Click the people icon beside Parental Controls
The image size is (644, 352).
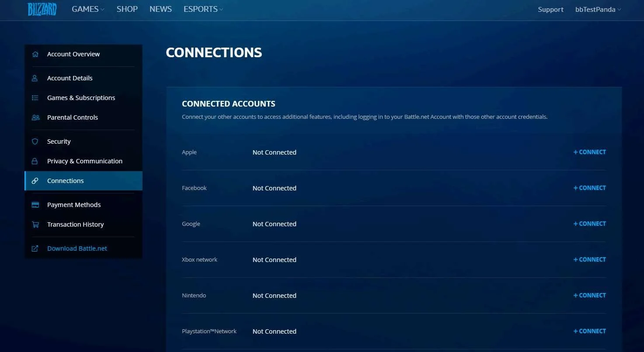pyautogui.click(x=35, y=117)
